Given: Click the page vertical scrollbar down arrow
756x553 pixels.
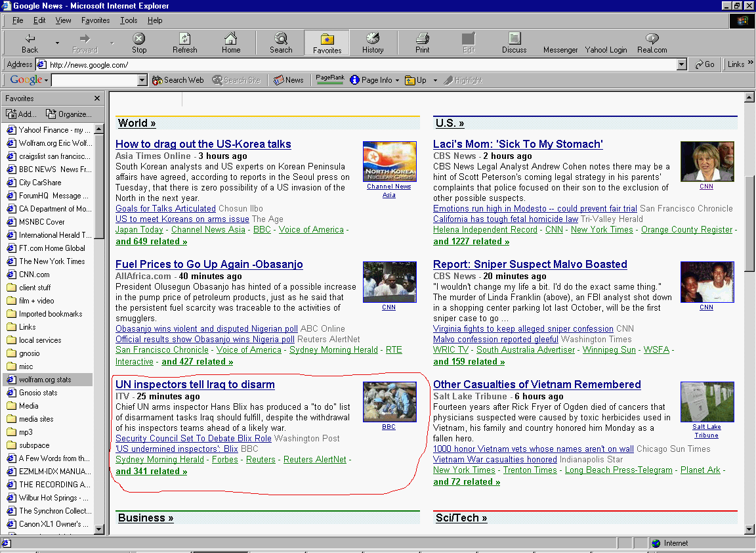Looking at the screenshot, I should (749, 529).
